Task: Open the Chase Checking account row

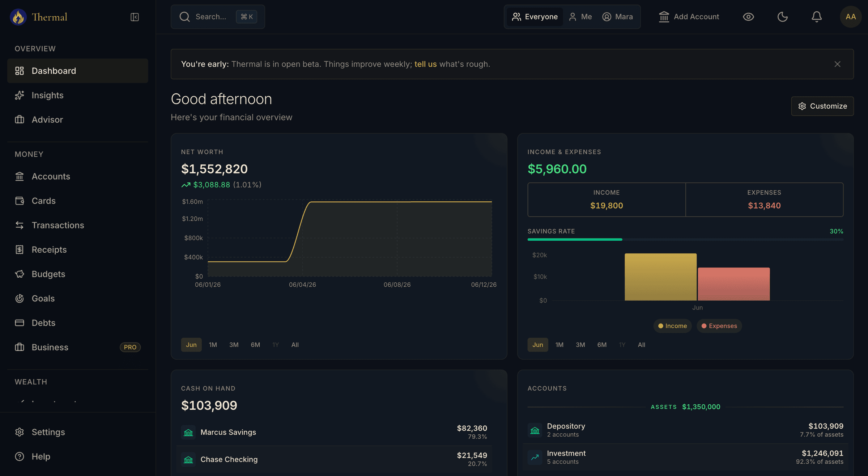Action: (334, 459)
